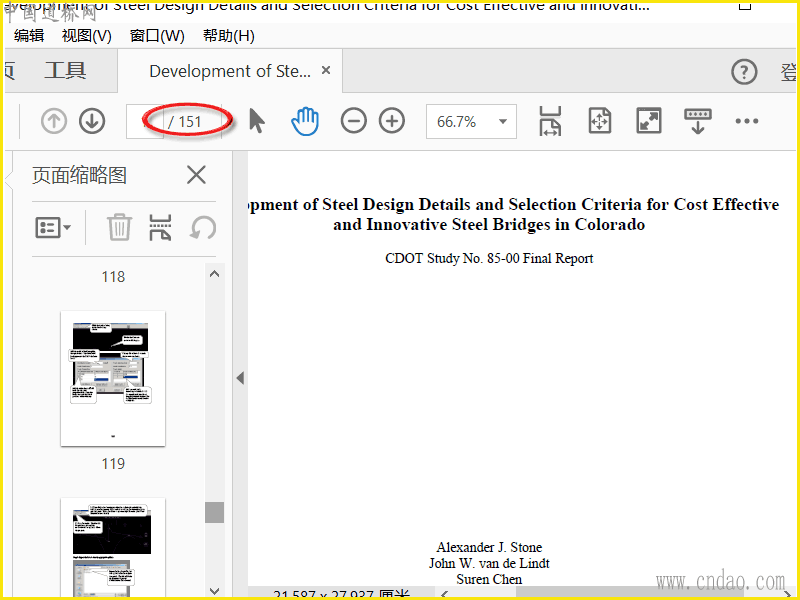Choose the arrow selection tool
The width and height of the screenshot is (800, 600).
tap(257, 121)
